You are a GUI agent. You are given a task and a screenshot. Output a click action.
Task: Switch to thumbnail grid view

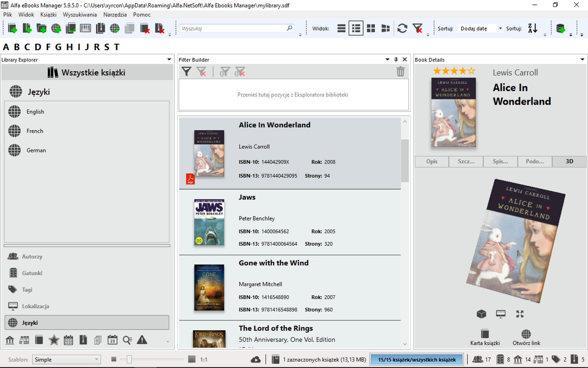tap(371, 28)
